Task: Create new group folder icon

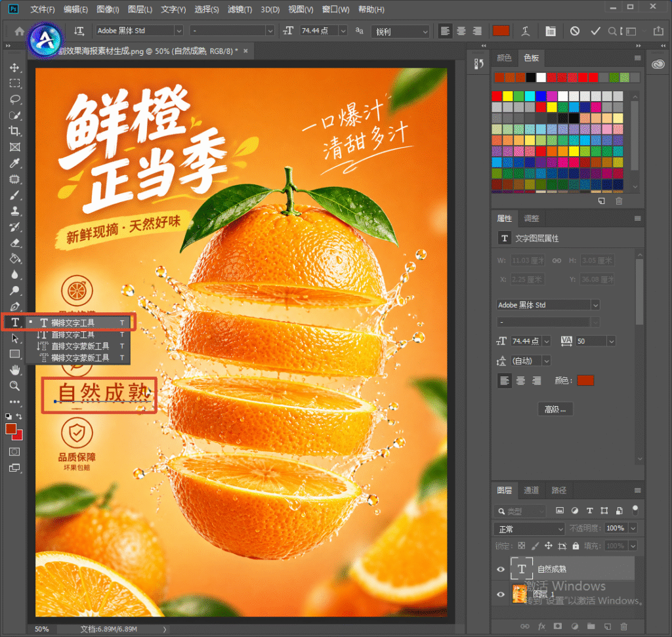Action: click(591, 627)
